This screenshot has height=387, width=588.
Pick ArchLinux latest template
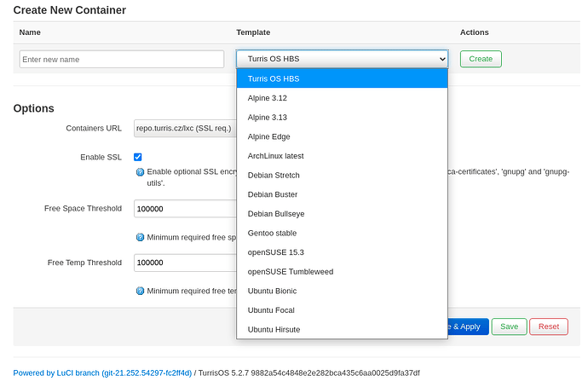point(342,156)
